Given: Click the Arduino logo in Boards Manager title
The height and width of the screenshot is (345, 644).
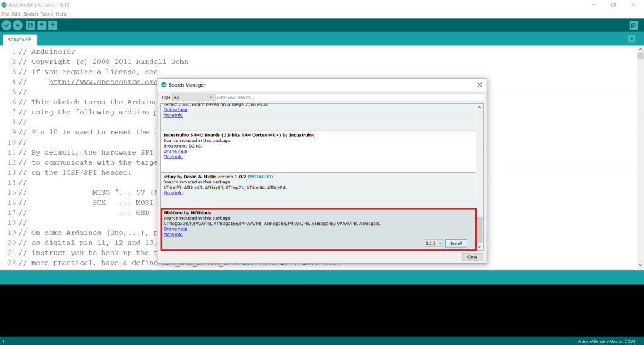Looking at the screenshot, I should coord(164,85).
